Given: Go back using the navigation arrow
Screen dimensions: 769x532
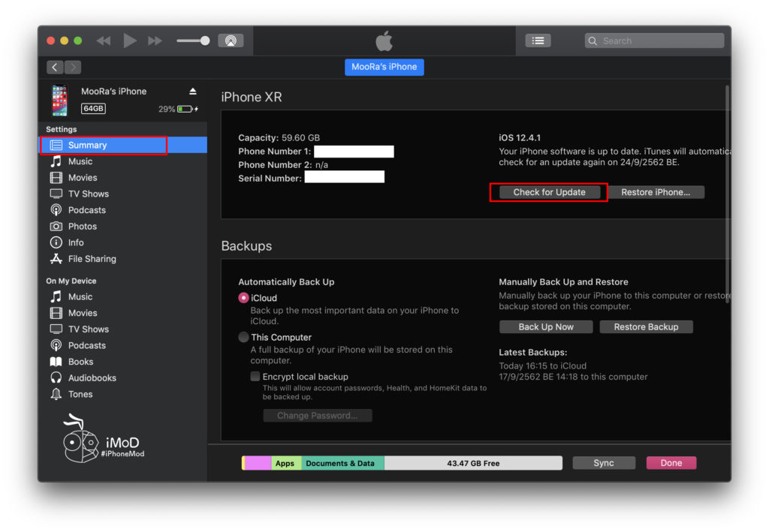Looking at the screenshot, I should [54, 67].
